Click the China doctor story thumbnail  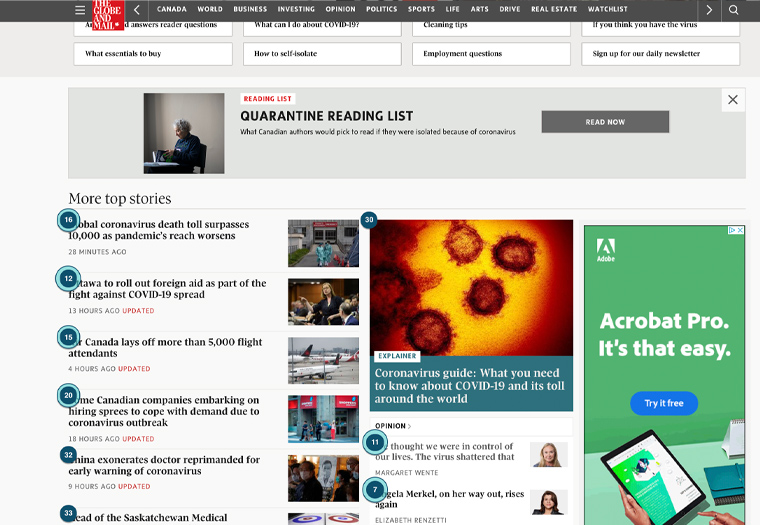(323, 478)
